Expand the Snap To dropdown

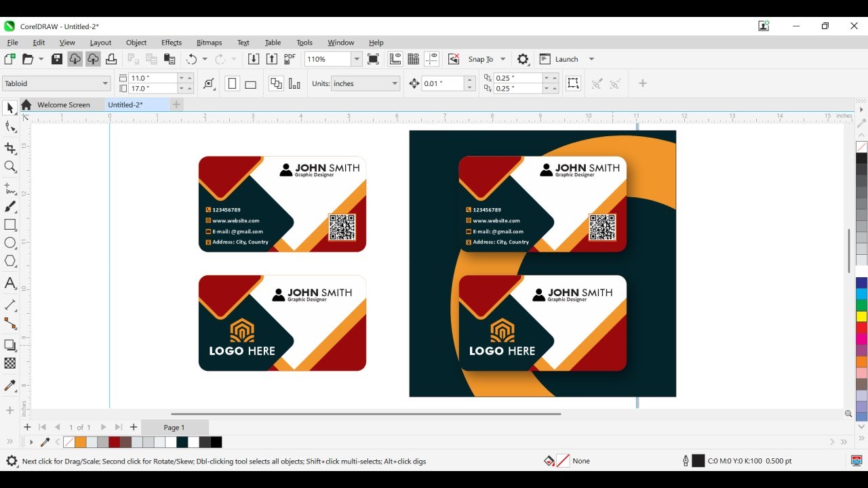point(502,59)
